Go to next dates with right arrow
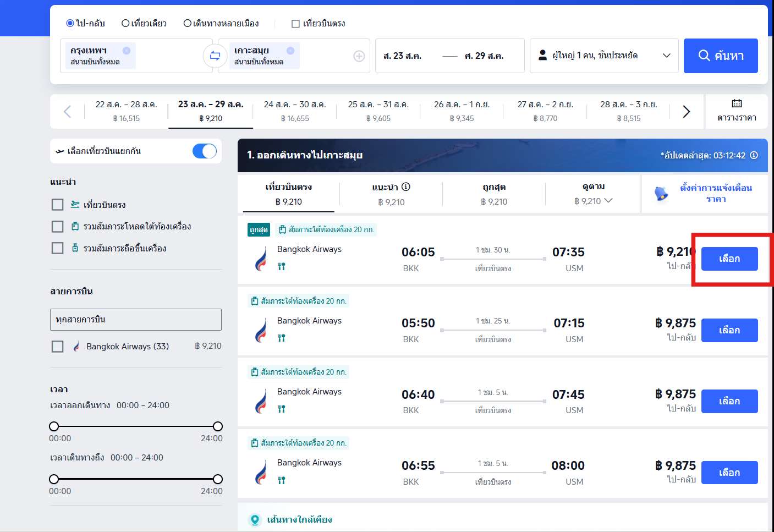Image resolution: width=774 pixels, height=532 pixels. click(686, 112)
